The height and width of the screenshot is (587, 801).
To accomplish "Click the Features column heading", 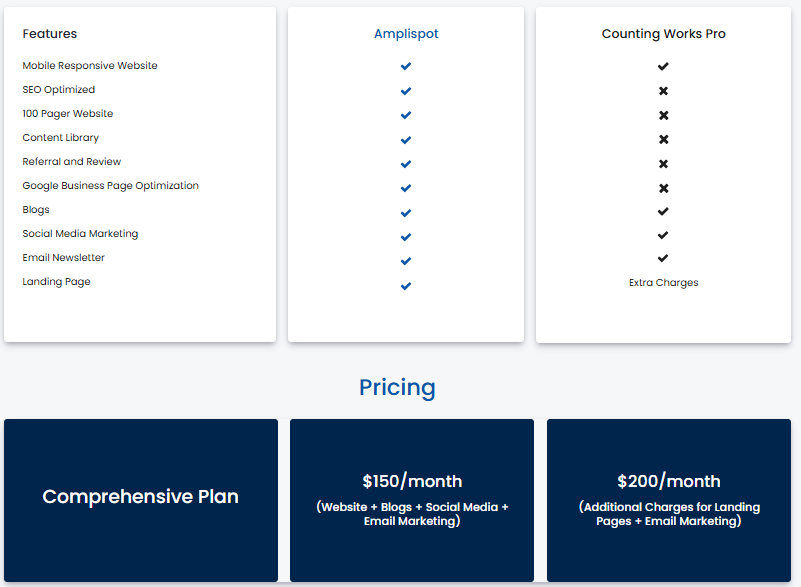I will click(x=50, y=34).
